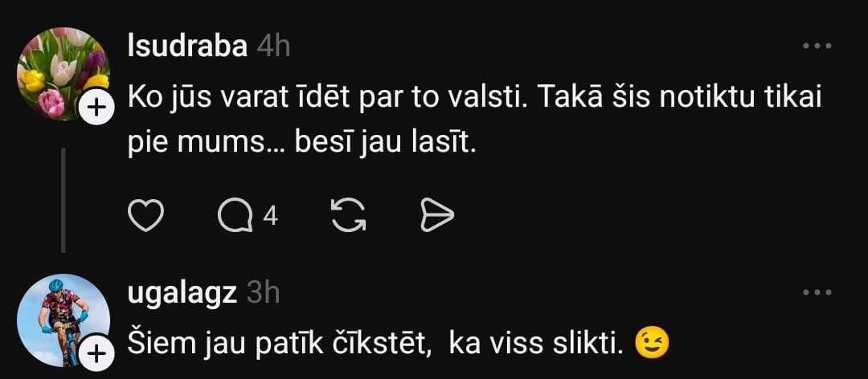Click the vertical thread line below lsudraba's avatar
This screenshot has height=379, width=868.
(x=63, y=199)
